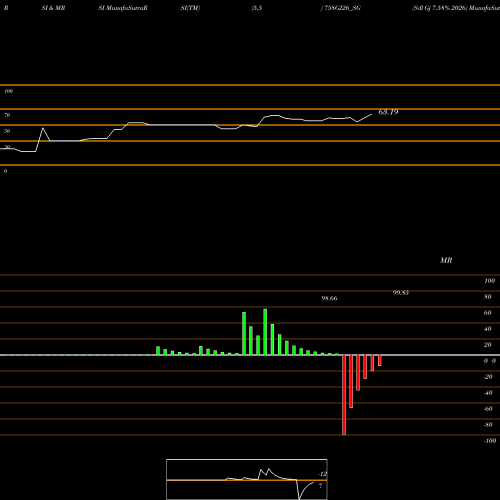The height and width of the screenshot is (500, 500).
Task: Click the tallest green histogram bar
Action: (x=265, y=332)
